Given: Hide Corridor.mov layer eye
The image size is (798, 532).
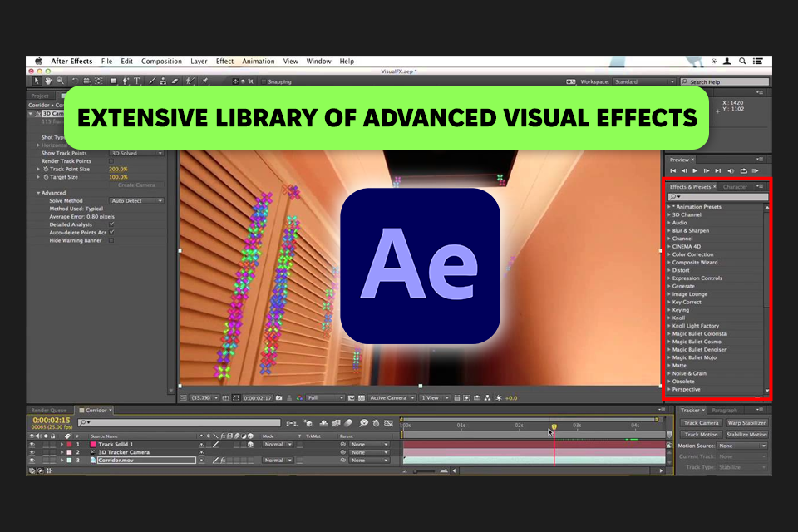Looking at the screenshot, I should click(x=32, y=461).
